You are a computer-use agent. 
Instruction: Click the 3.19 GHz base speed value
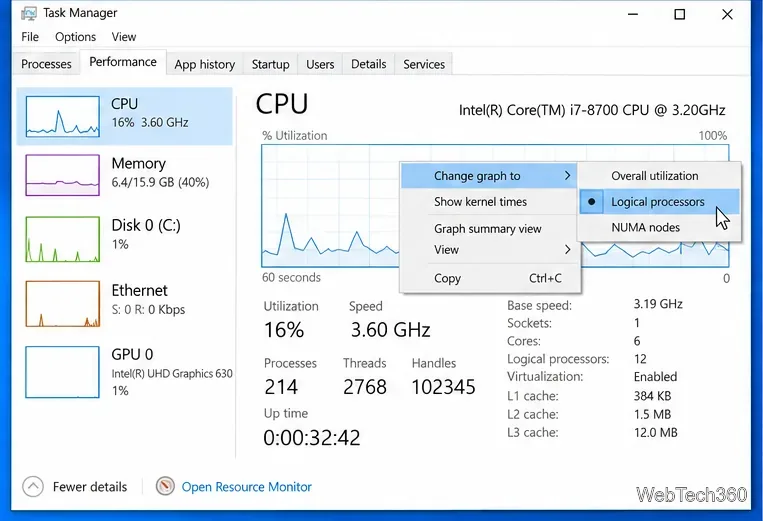click(658, 304)
